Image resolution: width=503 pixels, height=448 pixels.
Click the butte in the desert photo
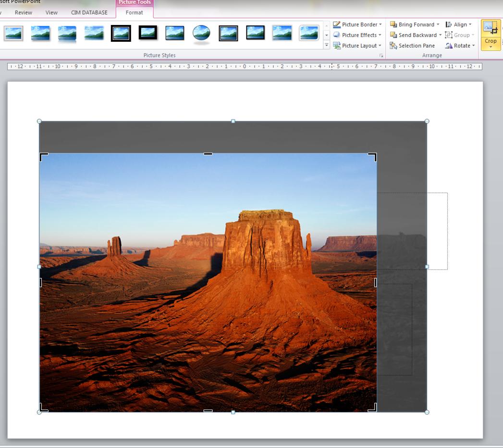pos(266,244)
